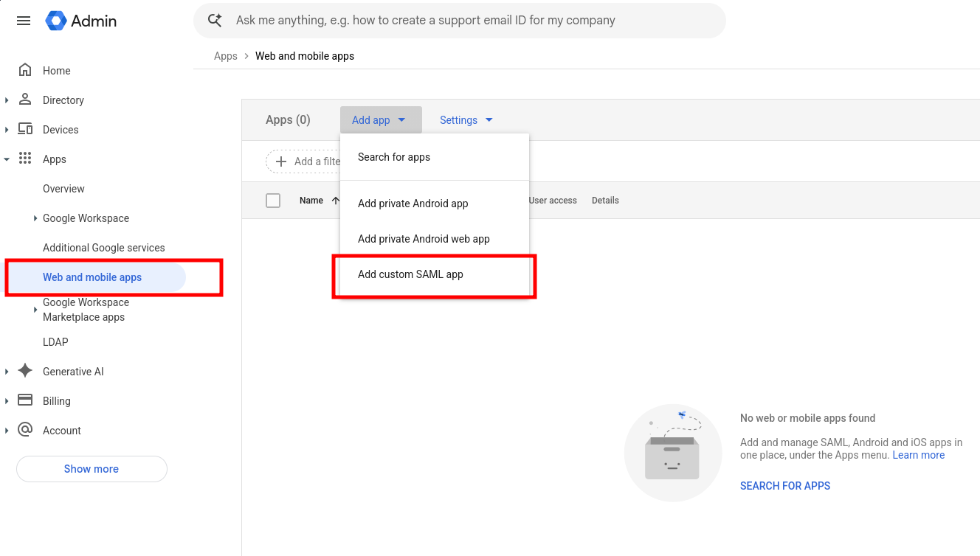Open the Add app dropdown
This screenshot has width=980, height=556.
[381, 120]
